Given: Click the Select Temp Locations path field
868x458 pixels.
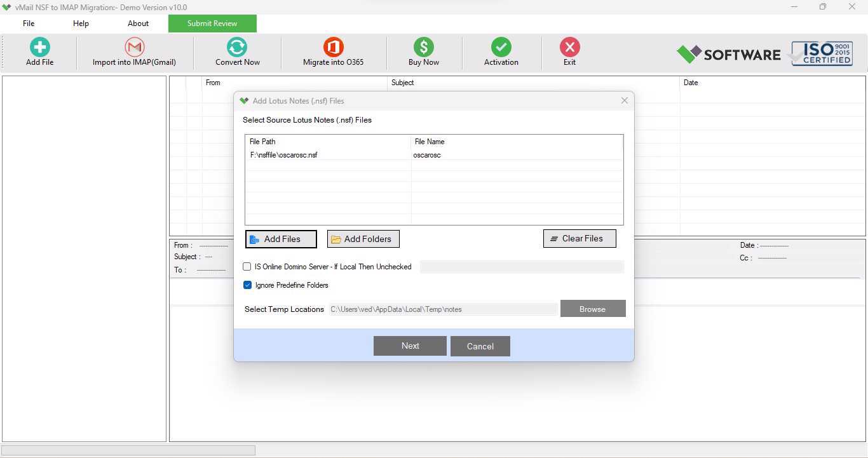Looking at the screenshot, I should click(x=443, y=309).
